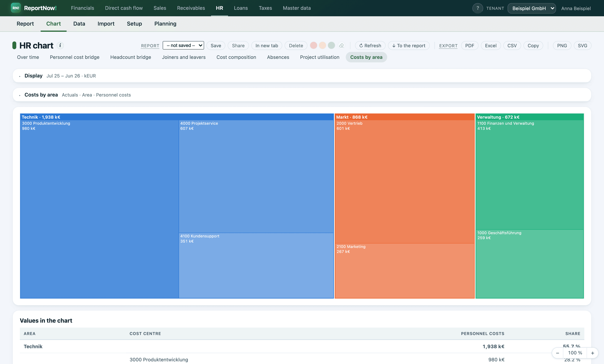Pick the red color swatch

313,45
